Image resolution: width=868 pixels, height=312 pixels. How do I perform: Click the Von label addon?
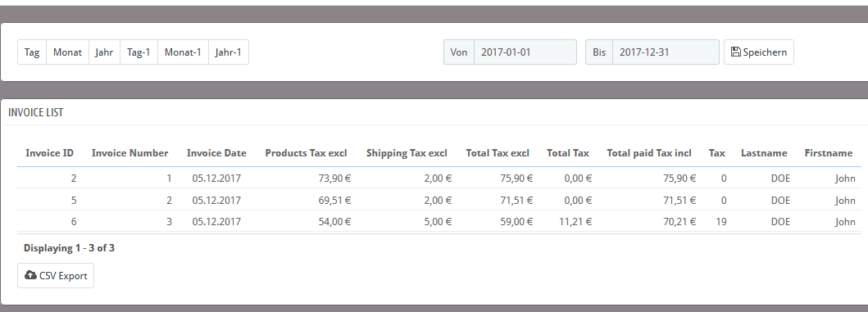tap(459, 52)
